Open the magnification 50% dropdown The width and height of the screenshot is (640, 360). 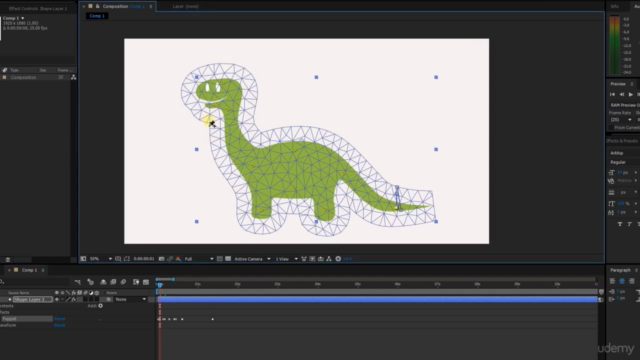pyautogui.click(x=101, y=259)
